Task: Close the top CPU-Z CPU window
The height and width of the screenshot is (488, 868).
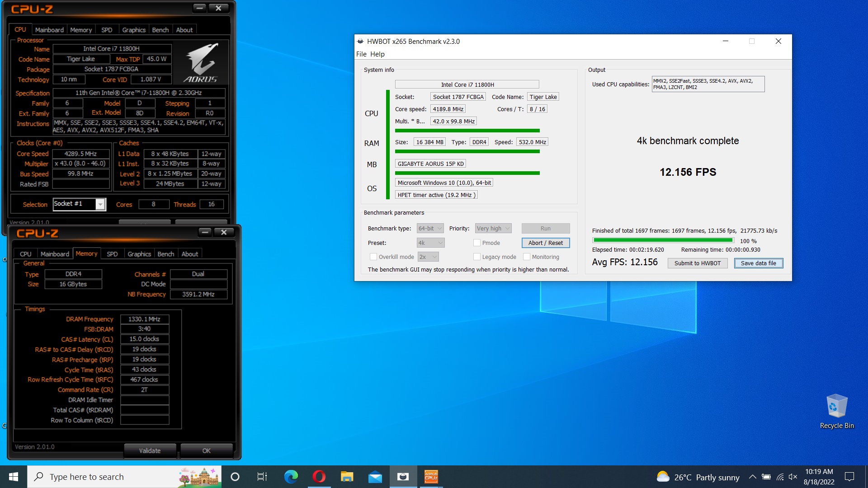Action: click(218, 8)
